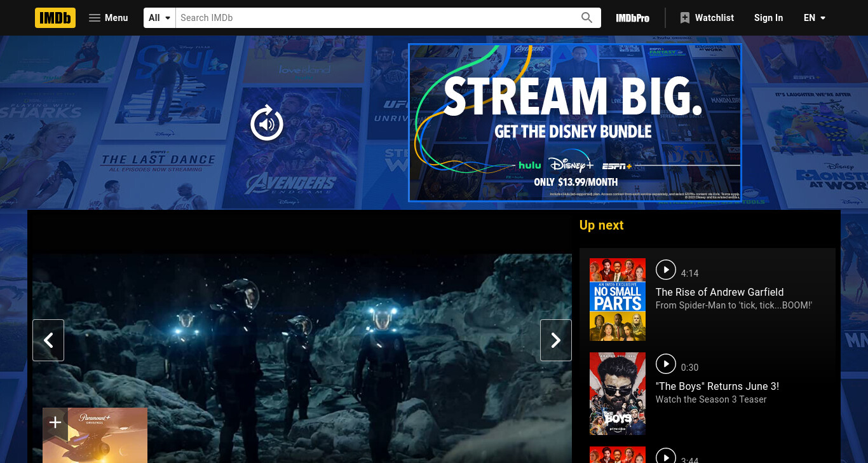
Task: Open "The Boys" Returns June 3! title
Action: (x=717, y=386)
